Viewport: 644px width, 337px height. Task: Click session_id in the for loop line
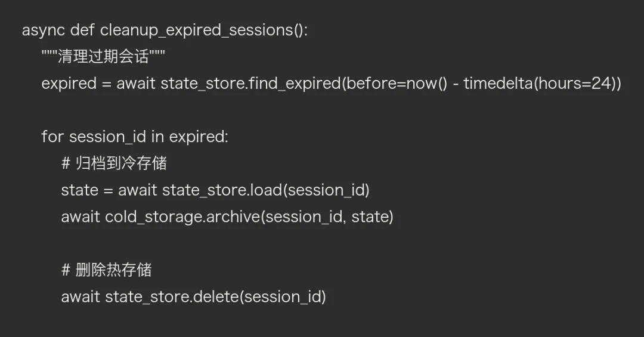pyautogui.click(x=107, y=137)
